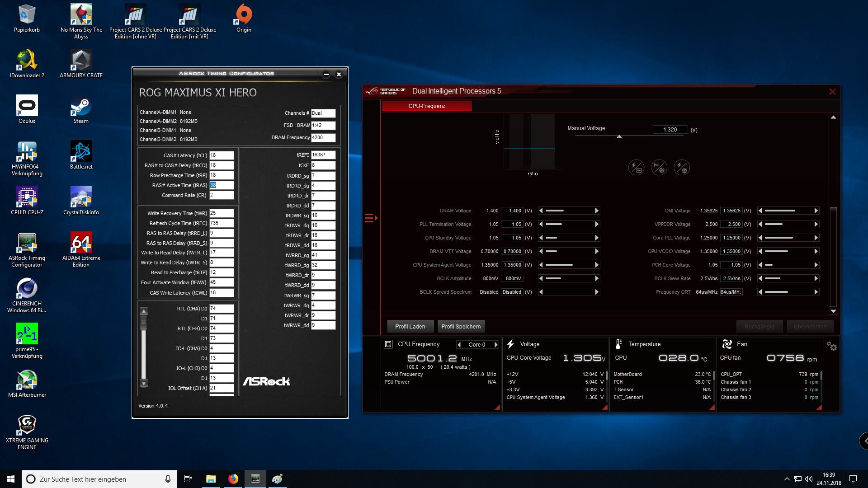Screen dimensions: 868x488
Task: Click the CAS# Latency (tCL) field
Action: 222,155
